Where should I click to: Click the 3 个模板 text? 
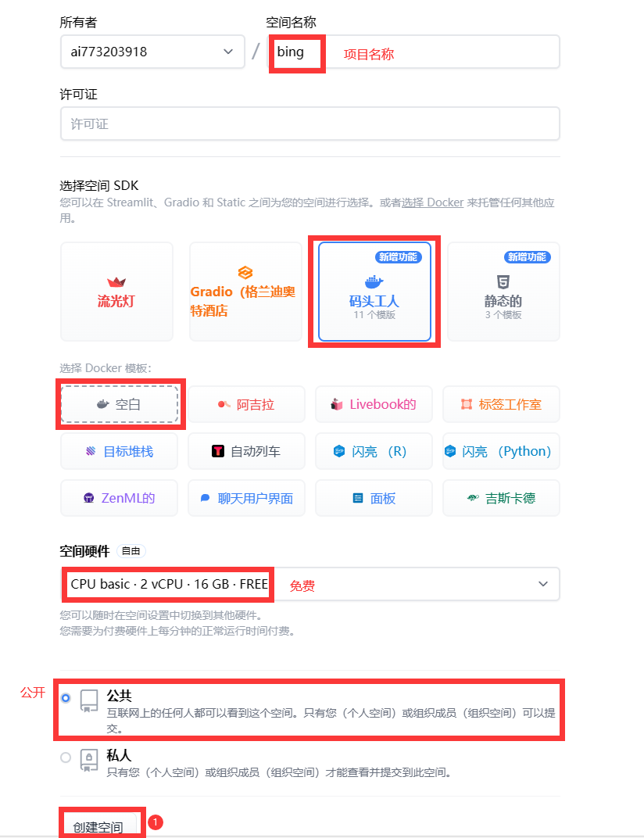tap(503, 315)
